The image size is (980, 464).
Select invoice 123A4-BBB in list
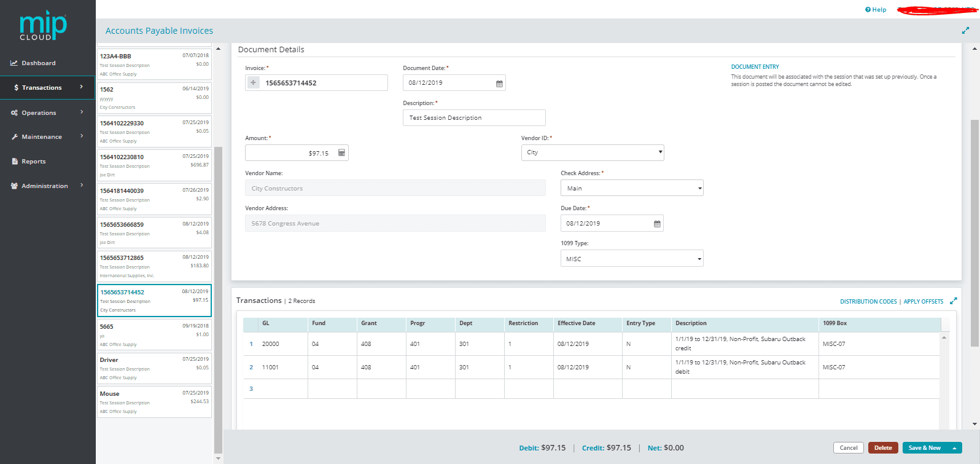154,65
